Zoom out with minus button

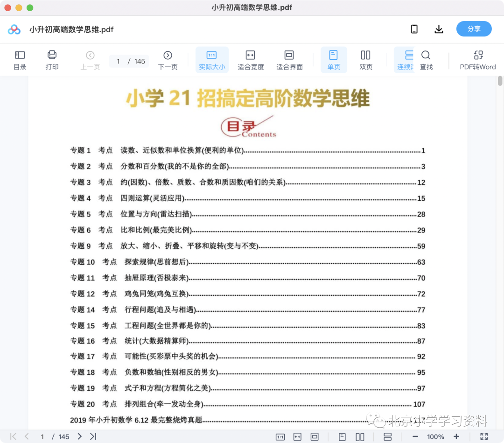pyautogui.click(x=415, y=436)
